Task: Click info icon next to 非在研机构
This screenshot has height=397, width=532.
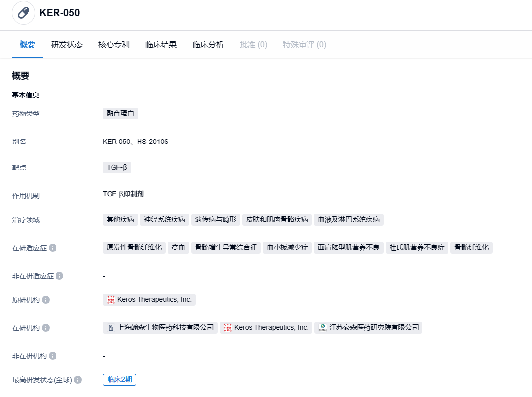Action: (x=53, y=356)
